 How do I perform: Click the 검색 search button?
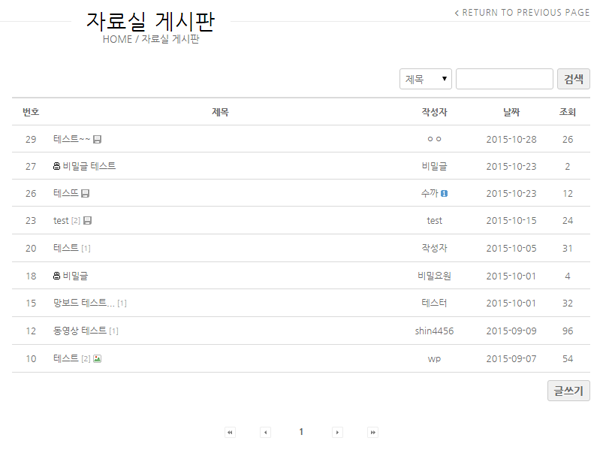click(x=573, y=79)
